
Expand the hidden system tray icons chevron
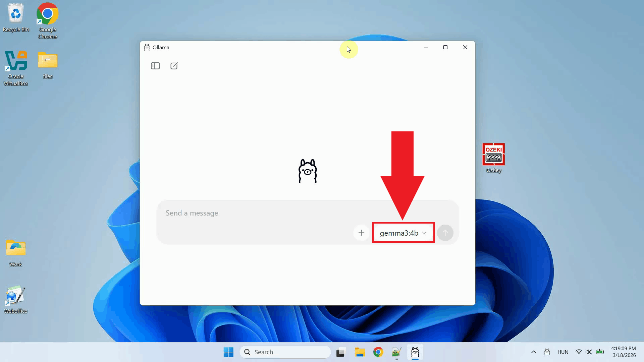533,352
